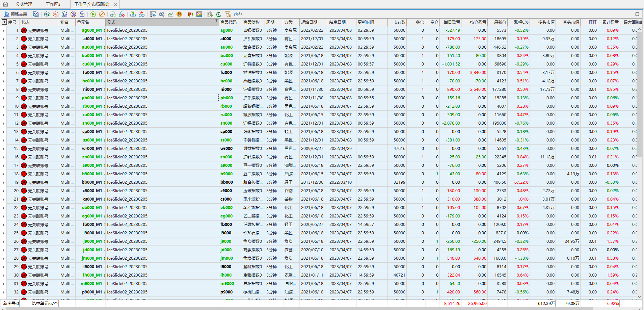Expand row 1 ag000_M1 arrow
644x310 pixels.
click(x=4, y=31)
